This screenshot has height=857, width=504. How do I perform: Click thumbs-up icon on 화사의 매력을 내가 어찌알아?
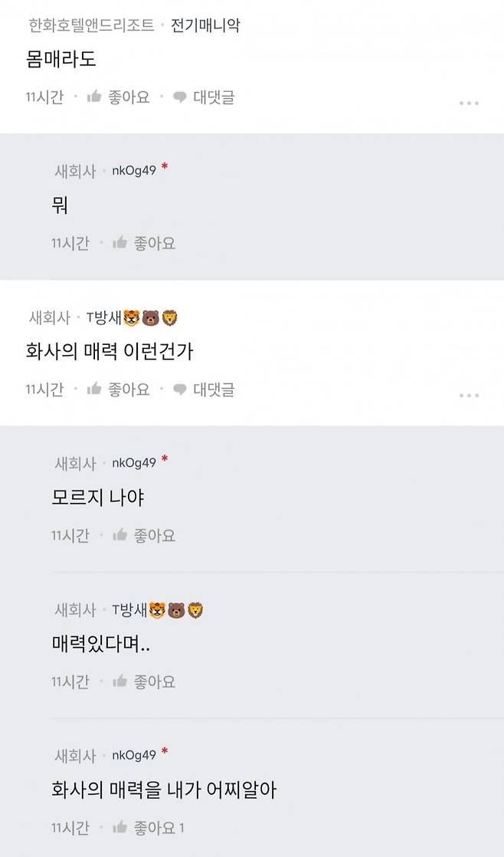(122, 828)
